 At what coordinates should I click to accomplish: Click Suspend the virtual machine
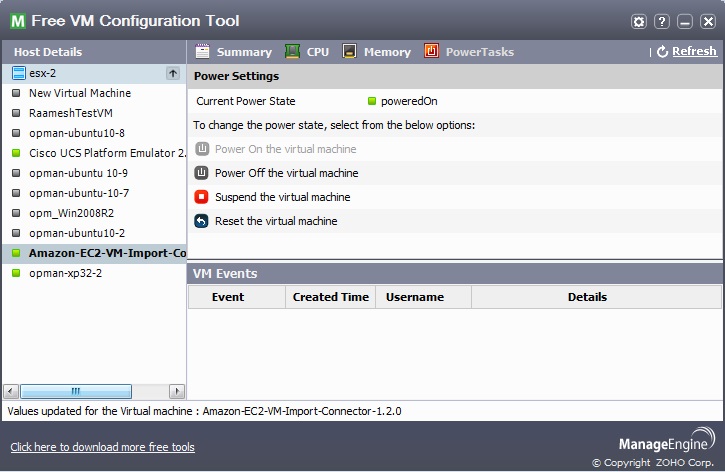pos(283,197)
